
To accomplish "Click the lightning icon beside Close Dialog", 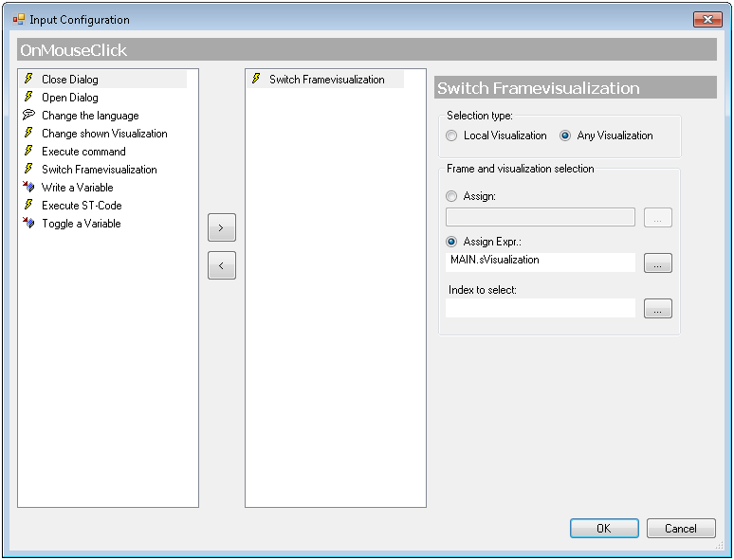I will pyautogui.click(x=28, y=79).
